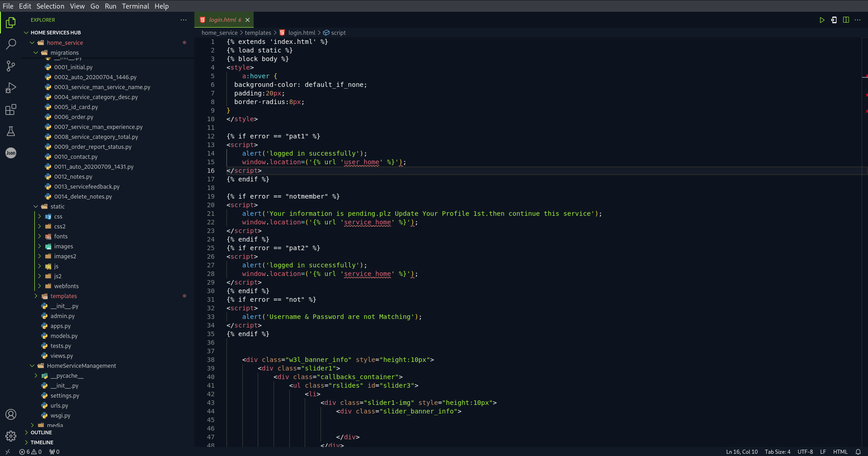Open the Extensions view
868x456 pixels.
tap(11, 109)
